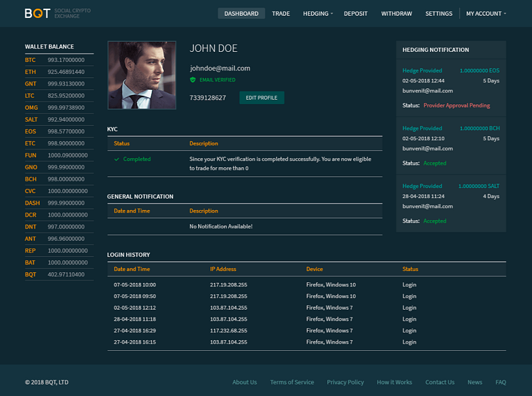Image resolution: width=532 pixels, height=396 pixels.
Task: Click the green email verified shield icon
Action: point(193,80)
